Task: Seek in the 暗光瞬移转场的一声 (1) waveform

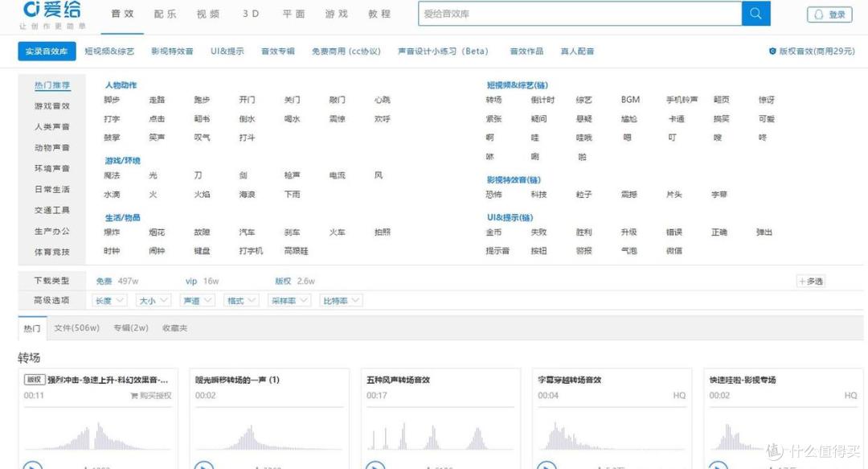Action: click(269, 435)
